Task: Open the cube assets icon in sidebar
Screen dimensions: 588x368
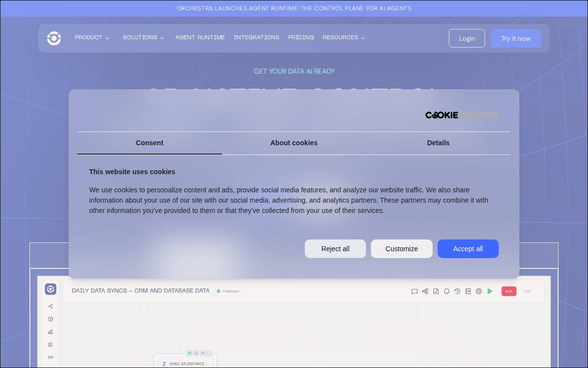Action: click(x=50, y=319)
